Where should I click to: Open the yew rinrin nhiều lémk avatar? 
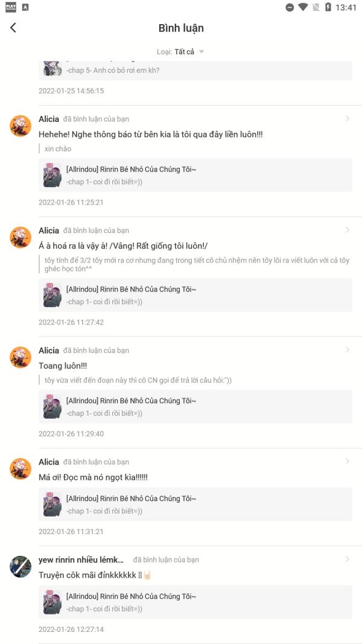pos(21,566)
